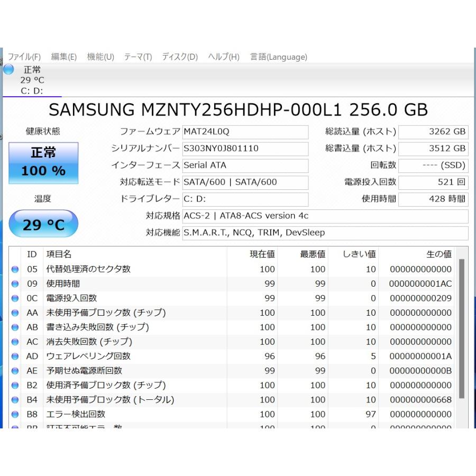Click the total host writes value 3512 GB
Screen dimensions: 476x476
click(434, 149)
